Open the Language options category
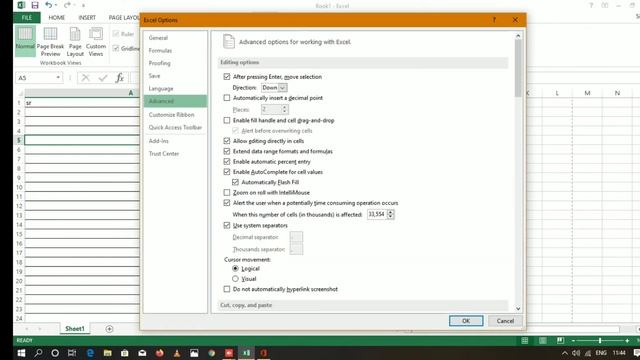This screenshot has width=640, height=360. [161, 88]
